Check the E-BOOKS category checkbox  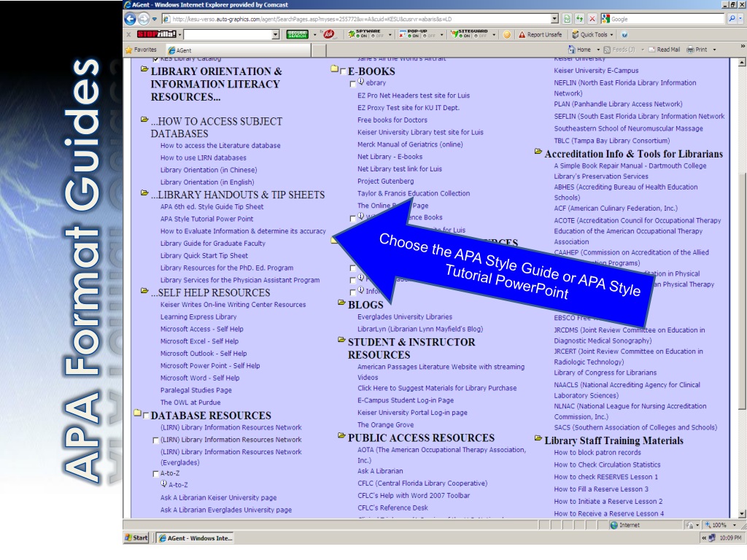tap(343, 71)
